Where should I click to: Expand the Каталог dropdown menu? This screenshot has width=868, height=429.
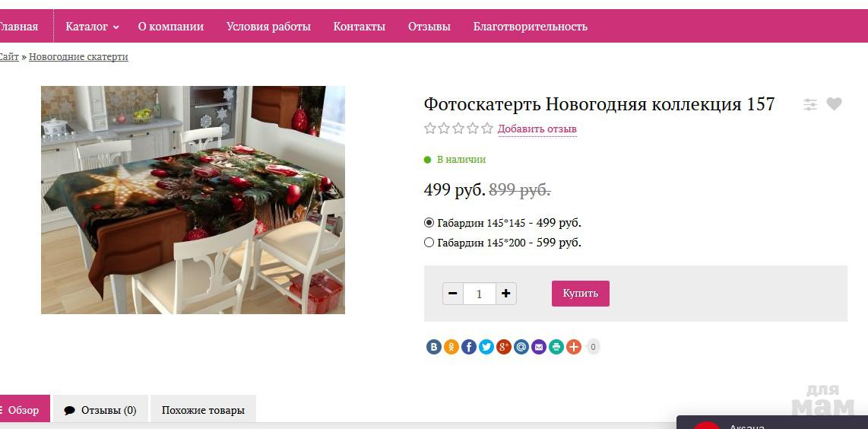pyautogui.click(x=92, y=26)
